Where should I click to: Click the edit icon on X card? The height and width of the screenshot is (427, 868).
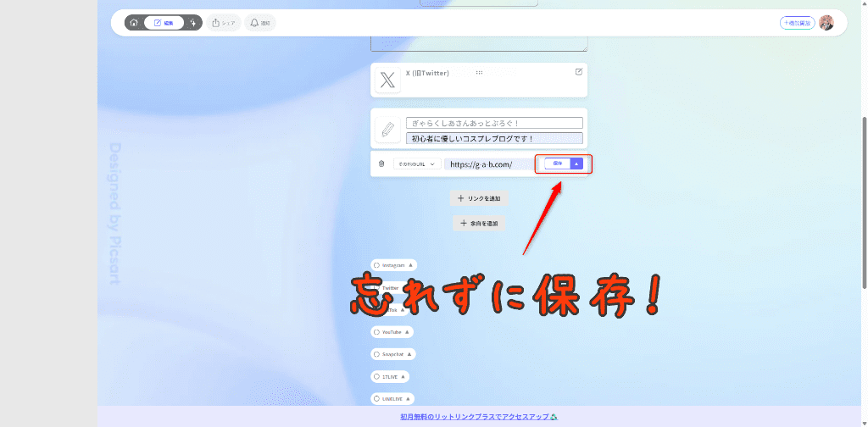click(x=579, y=72)
